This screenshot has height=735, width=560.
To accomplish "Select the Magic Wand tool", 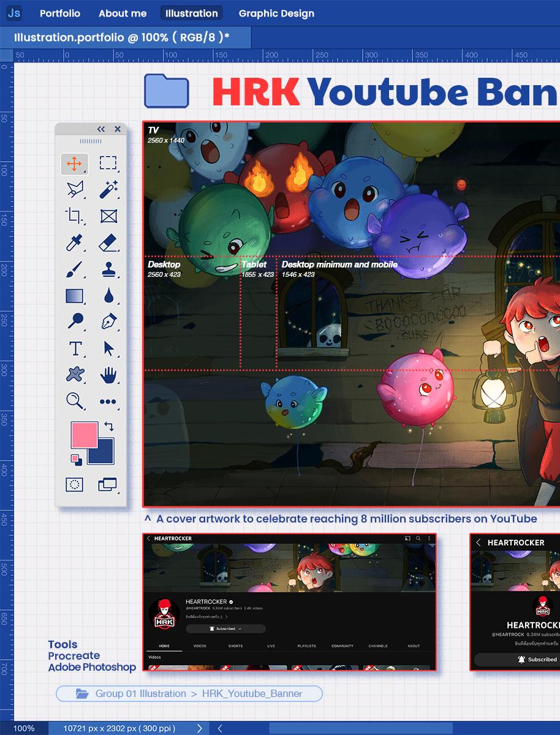I will click(108, 190).
